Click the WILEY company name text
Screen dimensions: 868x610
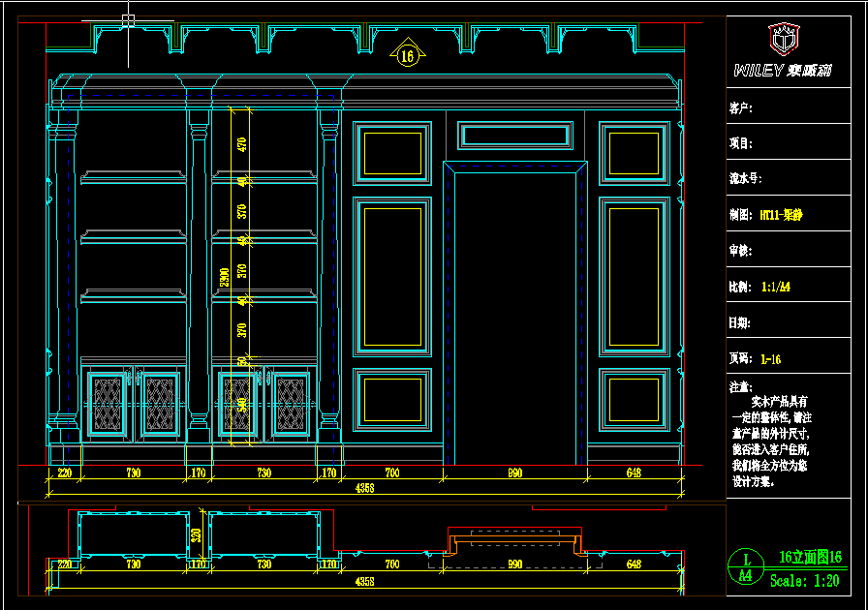pyautogui.click(x=783, y=71)
